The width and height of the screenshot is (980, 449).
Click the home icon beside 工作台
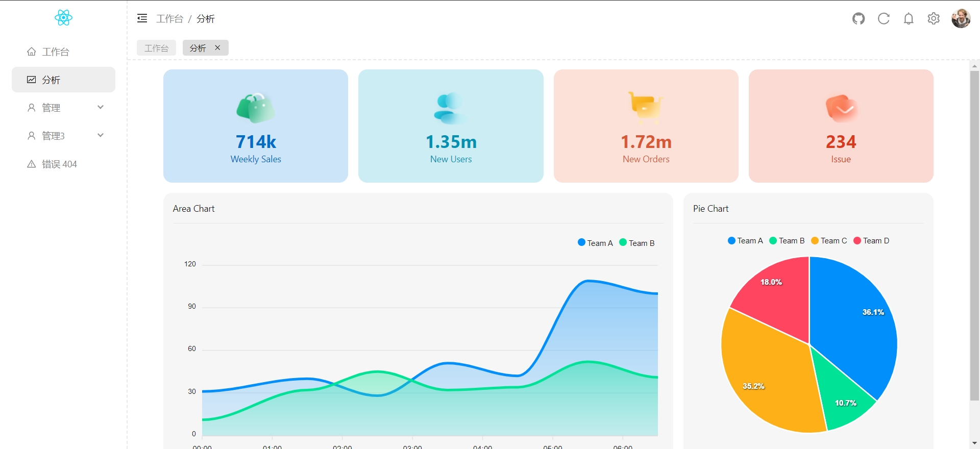(x=32, y=52)
